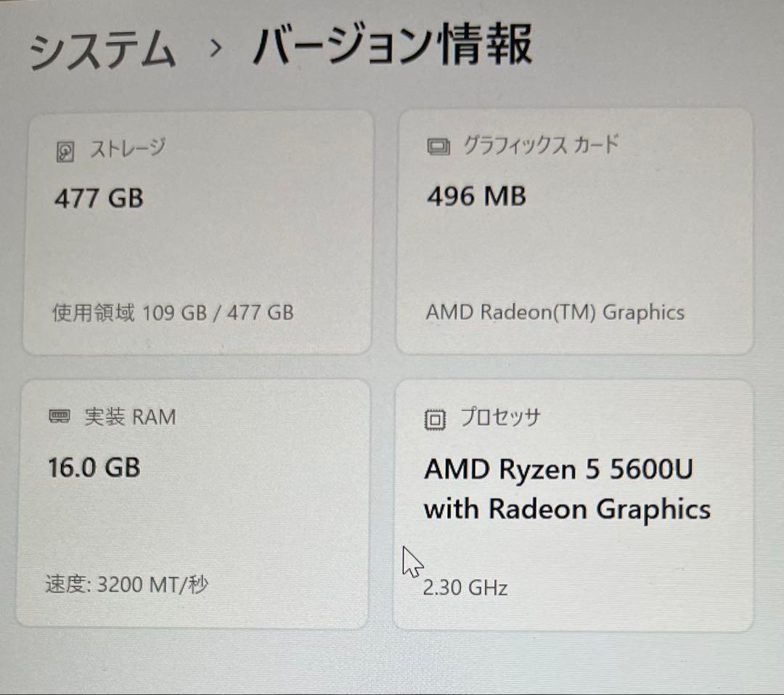
Task: Click the AMD Radeon(TM) Graphics label
Action: click(554, 312)
